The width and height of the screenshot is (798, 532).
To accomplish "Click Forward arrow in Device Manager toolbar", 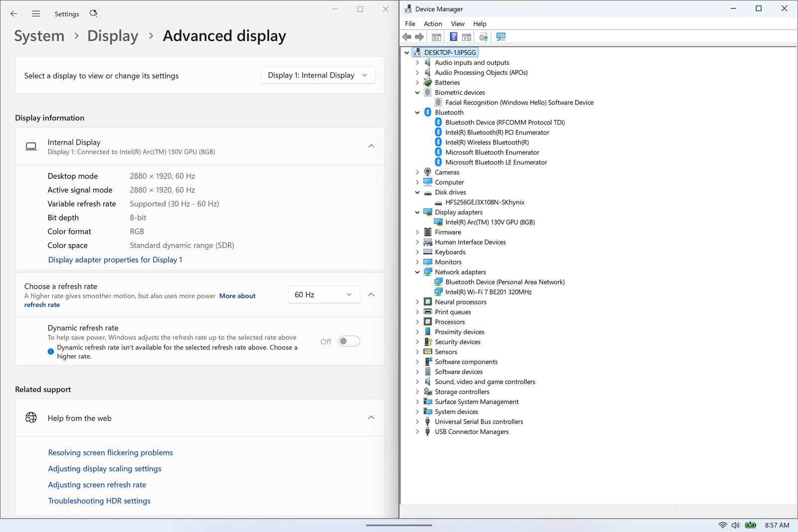I will pyautogui.click(x=419, y=37).
